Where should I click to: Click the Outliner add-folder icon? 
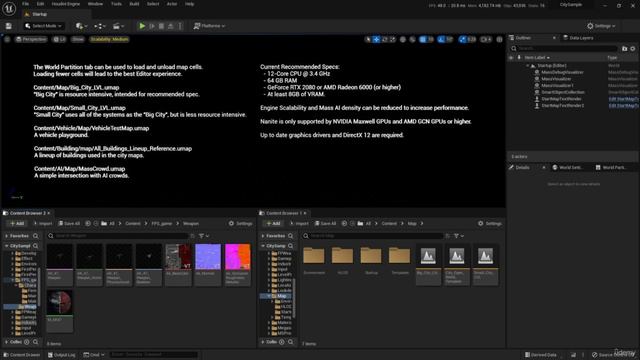624,49
